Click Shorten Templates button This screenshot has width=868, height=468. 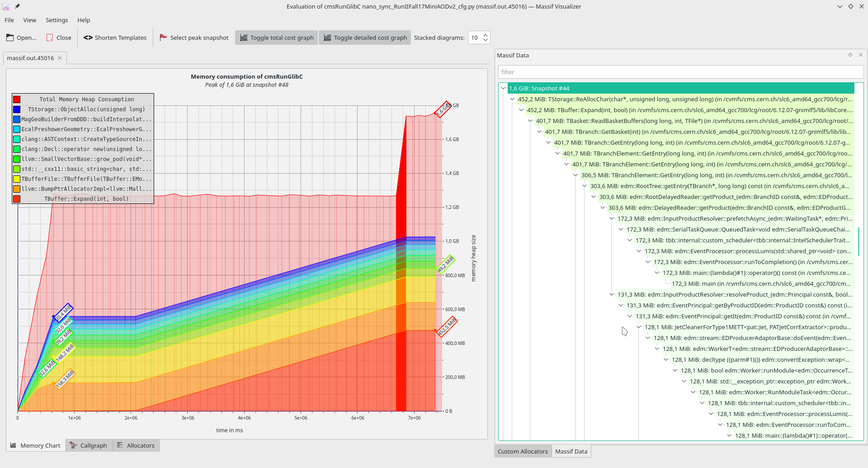pyautogui.click(x=115, y=38)
